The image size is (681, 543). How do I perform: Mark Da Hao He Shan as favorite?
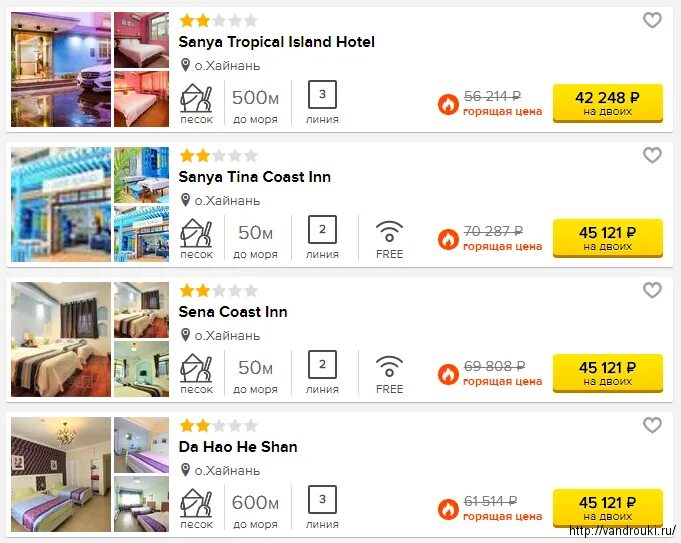click(652, 425)
